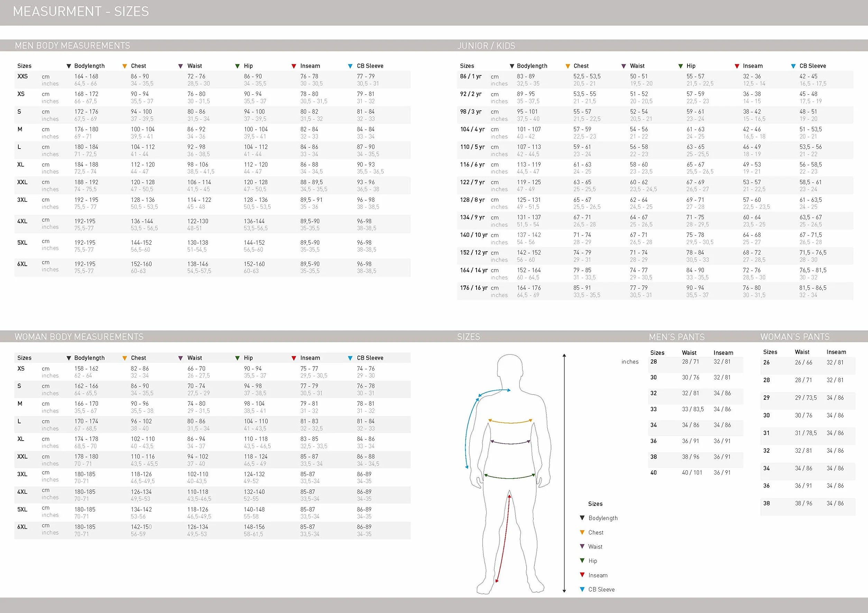This screenshot has width=868, height=613.
Task: Click the black Bodylength triangle in the figure legend
Action: 582,518
